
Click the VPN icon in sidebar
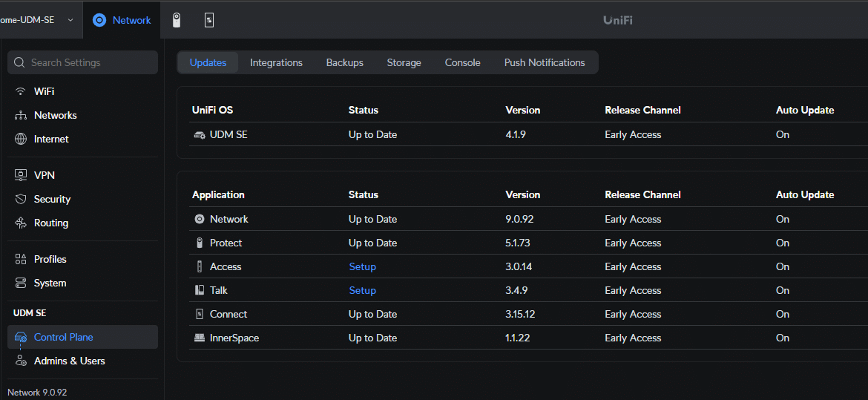pos(21,175)
